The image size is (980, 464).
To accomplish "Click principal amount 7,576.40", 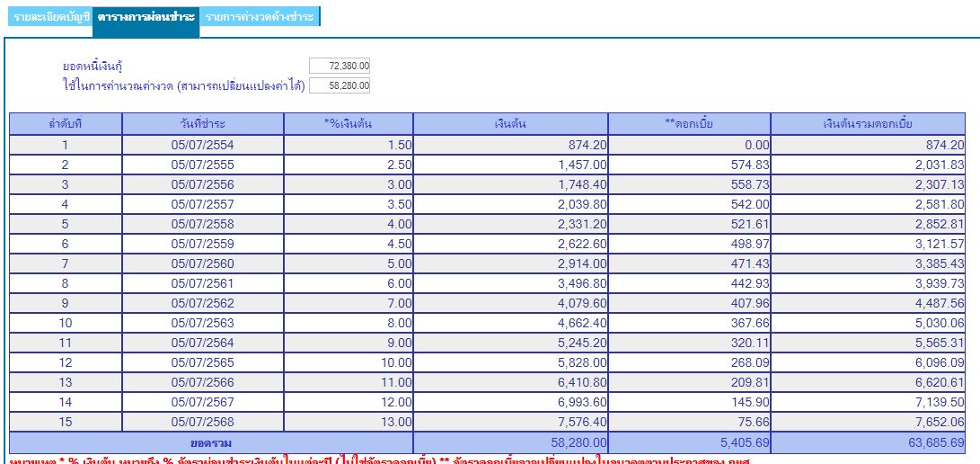I will [510, 422].
